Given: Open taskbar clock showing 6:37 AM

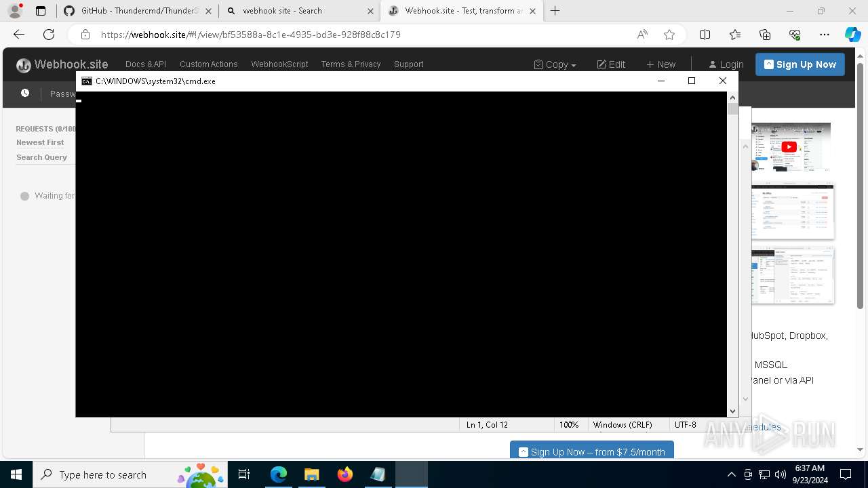Looking at the screenshot, I should coord(810,474).
